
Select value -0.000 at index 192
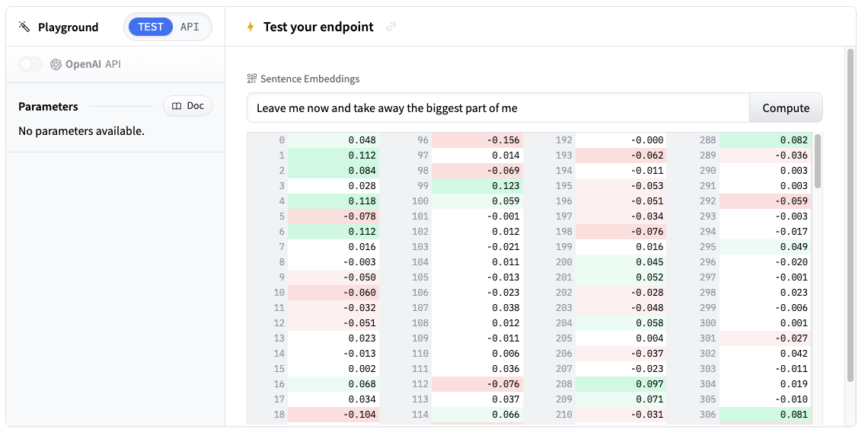[x=621, y=140]
